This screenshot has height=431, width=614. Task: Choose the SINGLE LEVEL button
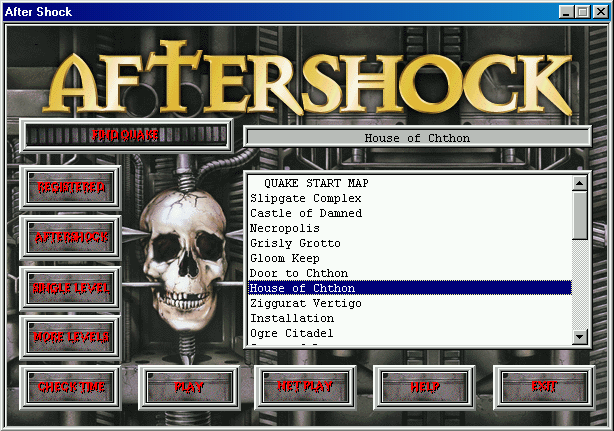click(x=71, y=289)
